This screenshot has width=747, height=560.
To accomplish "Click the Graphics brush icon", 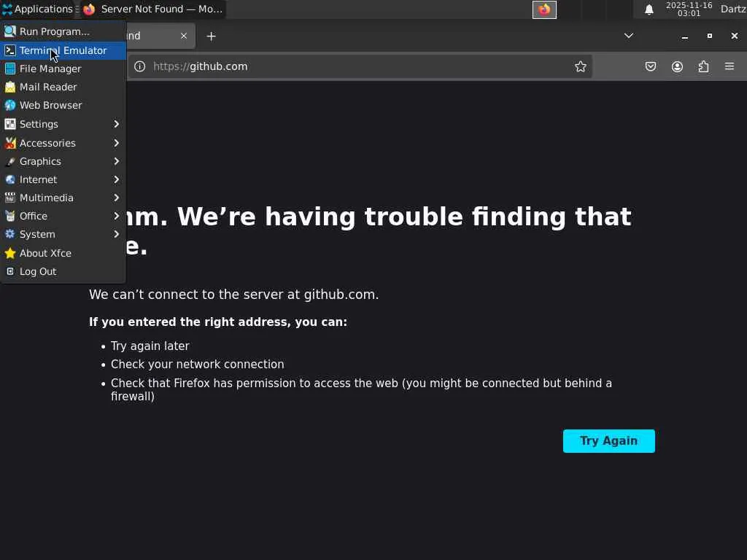I will coord(10,161).
